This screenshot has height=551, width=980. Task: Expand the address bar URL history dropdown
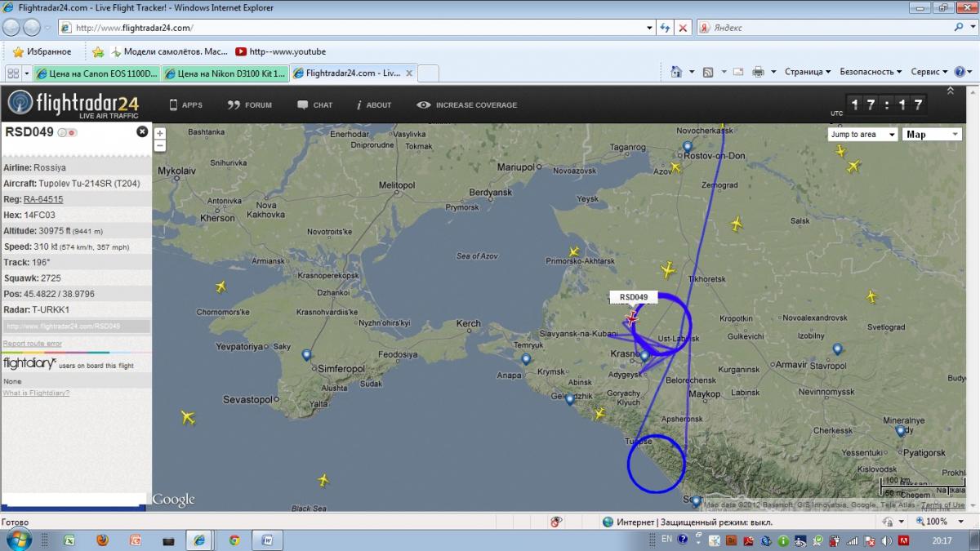pyautogui.click(x=650, y=28)
